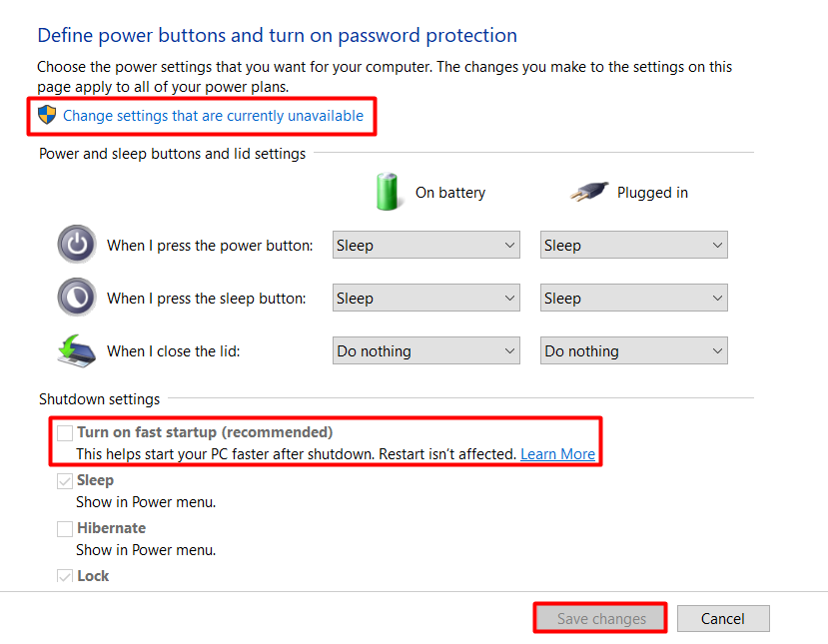Viewport: 828px width, 644px height.
Task: Open sleep button On battery dropdown
Action: 426,298
